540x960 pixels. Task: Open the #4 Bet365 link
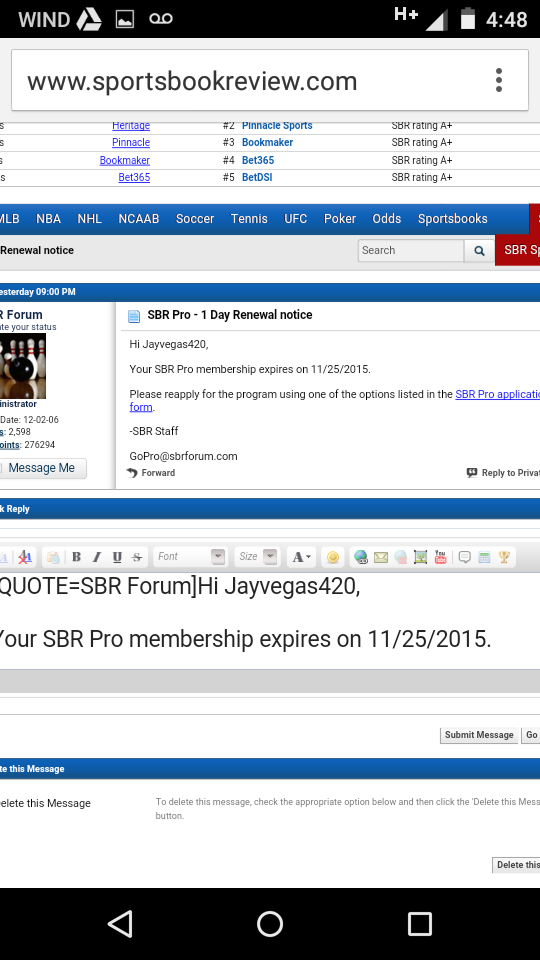[258, 160]
